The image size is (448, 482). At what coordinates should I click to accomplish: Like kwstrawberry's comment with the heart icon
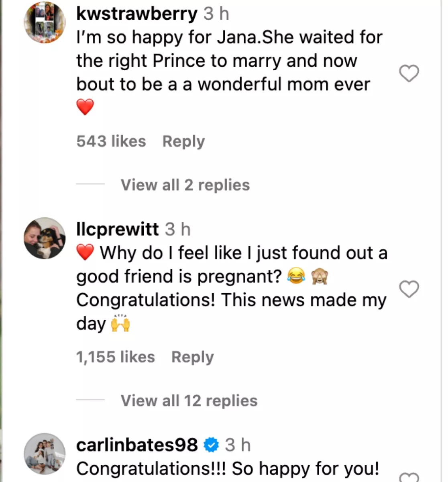point(409,73)
